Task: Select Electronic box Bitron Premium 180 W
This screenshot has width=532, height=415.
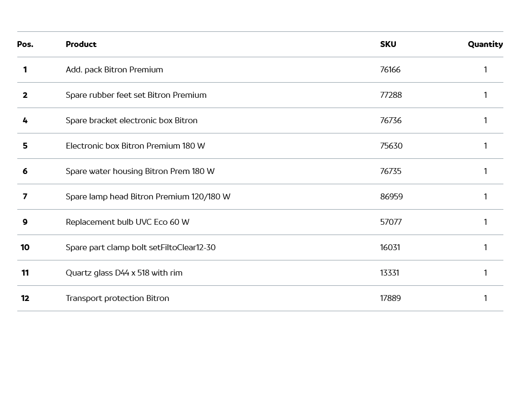Action: coord(136,146)
